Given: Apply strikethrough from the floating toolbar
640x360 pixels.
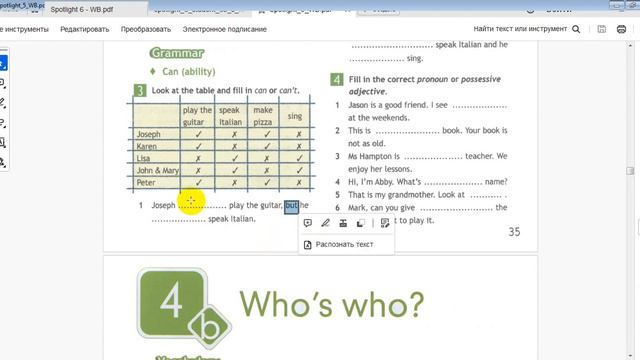Looking at the screenshot, I should (x=343, y=223).
